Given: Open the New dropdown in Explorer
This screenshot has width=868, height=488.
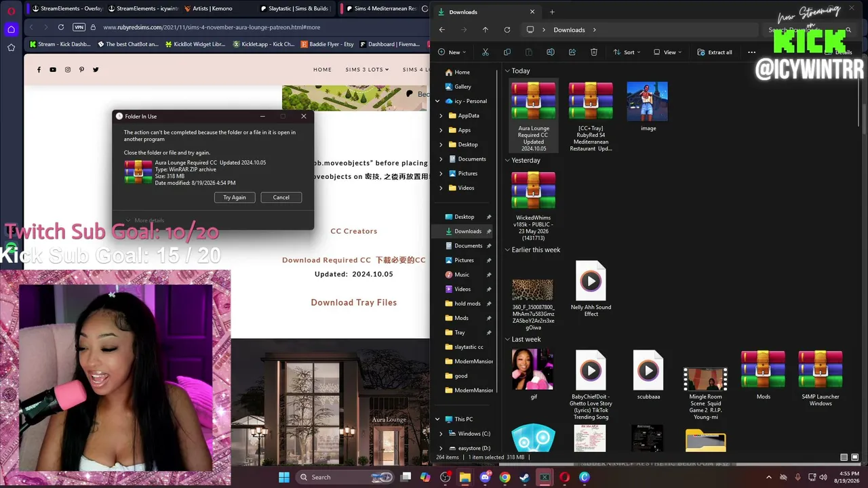Looking at the screenshot, I should [x=454, y=52].
